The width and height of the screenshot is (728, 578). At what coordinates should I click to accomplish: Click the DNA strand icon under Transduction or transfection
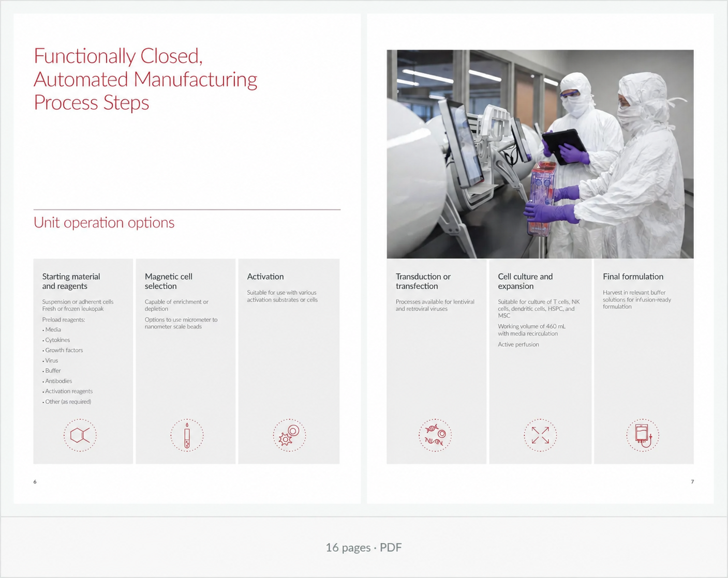click(435, 435)
